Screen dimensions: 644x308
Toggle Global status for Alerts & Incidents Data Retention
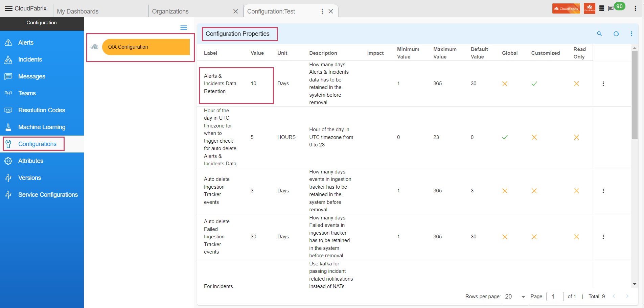[x=505, y=84]
